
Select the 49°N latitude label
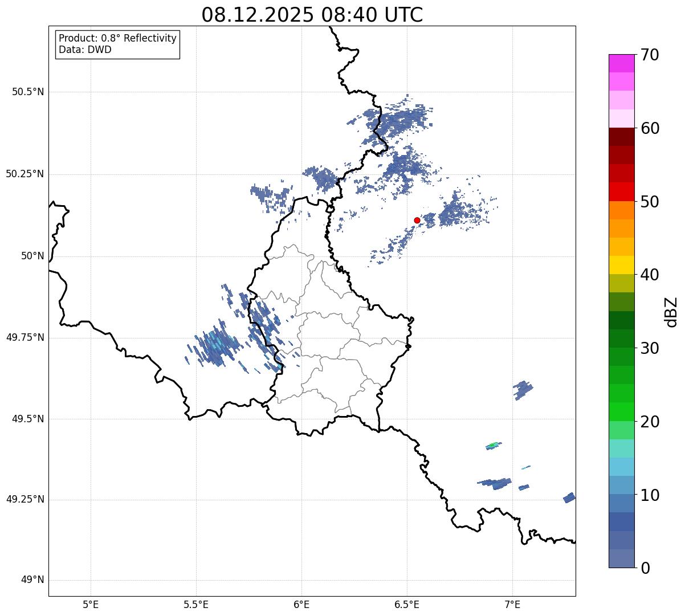pos(32,580)
